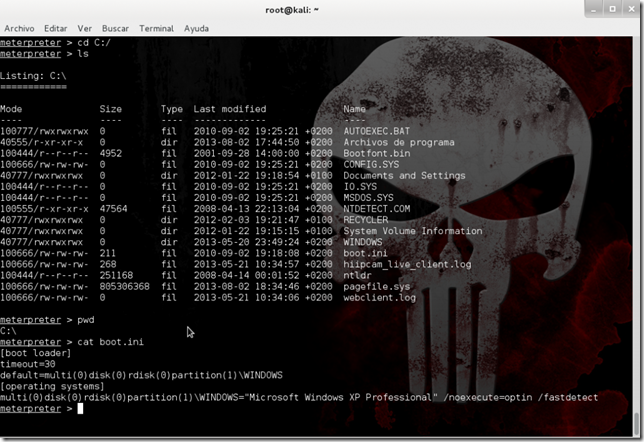Click the /fastdetect text
644x442 pixels.
pos(568,397)
